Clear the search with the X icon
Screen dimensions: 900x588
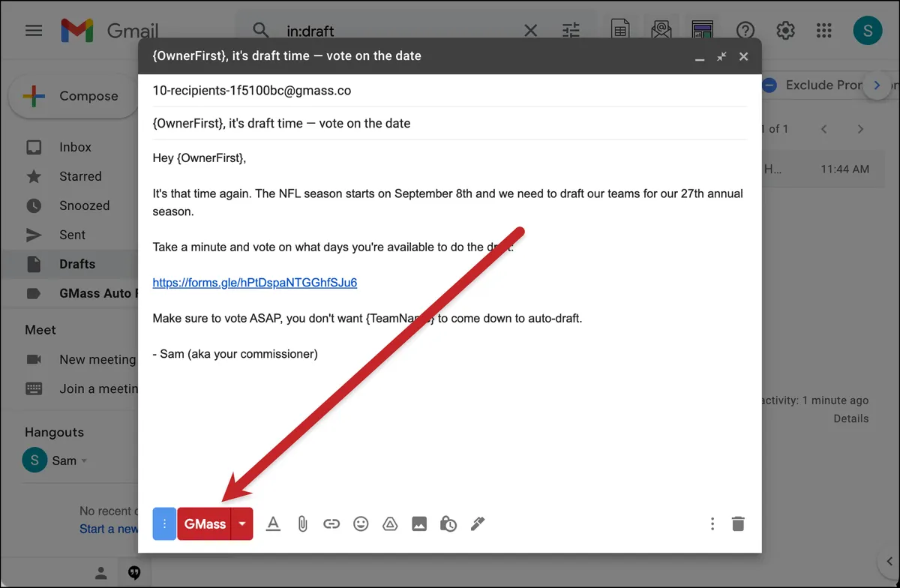click(530, 31)
